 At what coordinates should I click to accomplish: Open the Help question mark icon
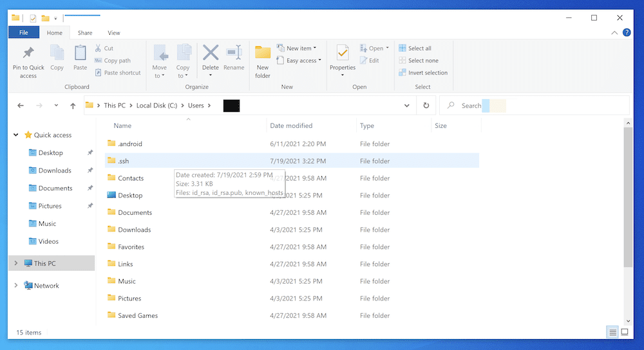627,33
